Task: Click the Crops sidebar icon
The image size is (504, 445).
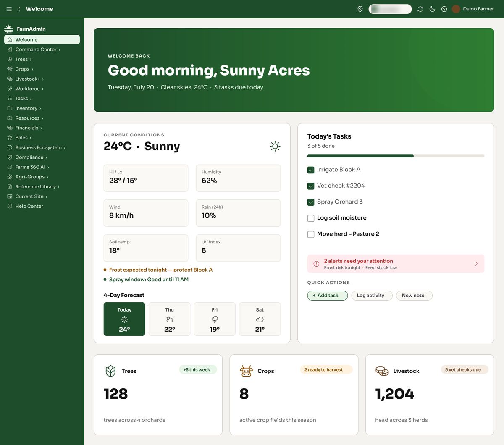Action: (x=10, y=69)
